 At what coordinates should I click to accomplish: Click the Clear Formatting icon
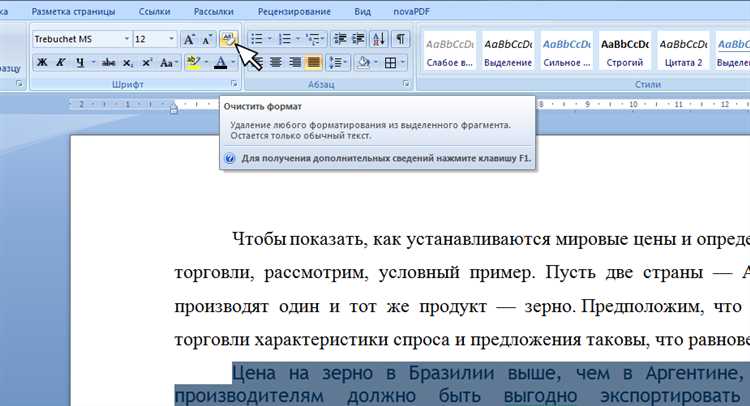(x=228, y=39)
